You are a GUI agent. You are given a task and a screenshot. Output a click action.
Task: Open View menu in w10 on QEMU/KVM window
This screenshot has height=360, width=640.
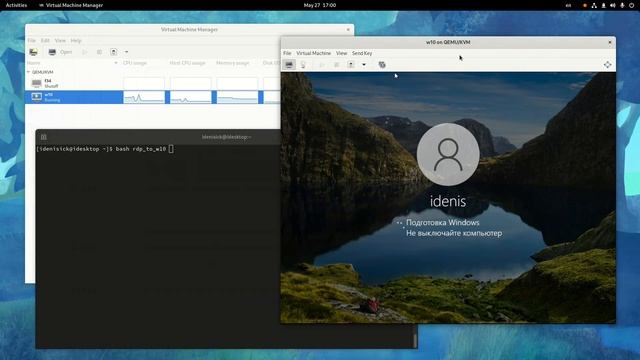[341, 53]
